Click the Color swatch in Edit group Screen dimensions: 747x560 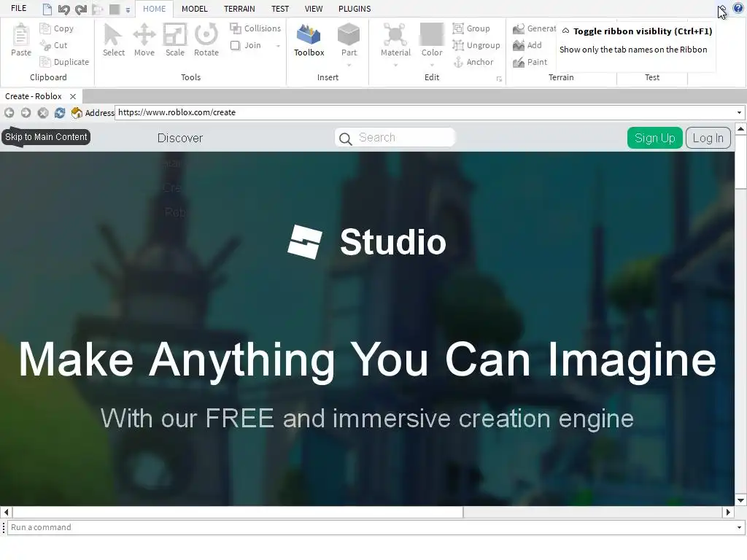432,34
